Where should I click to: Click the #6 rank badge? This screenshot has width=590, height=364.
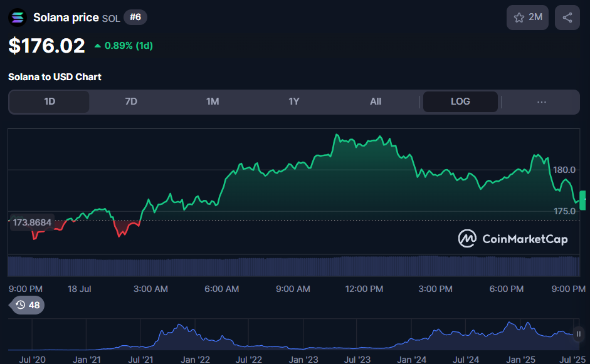click(x=135, y=18)
